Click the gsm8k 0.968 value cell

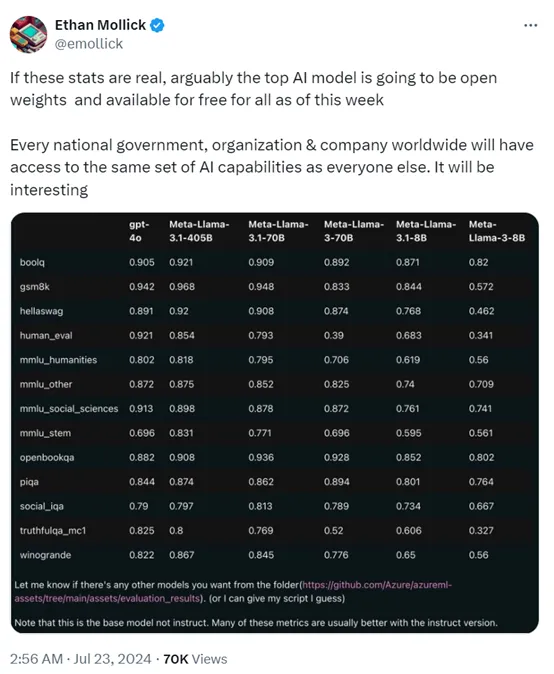pyautogui.click(x=182, y=287)
